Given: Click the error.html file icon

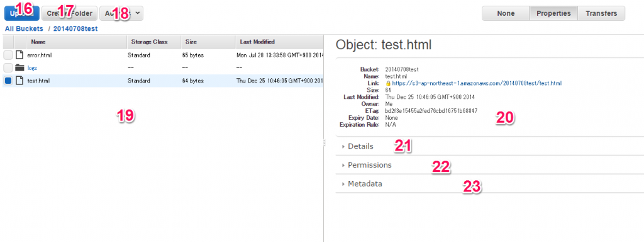Looking at the screenshot, I should point(19,55).
